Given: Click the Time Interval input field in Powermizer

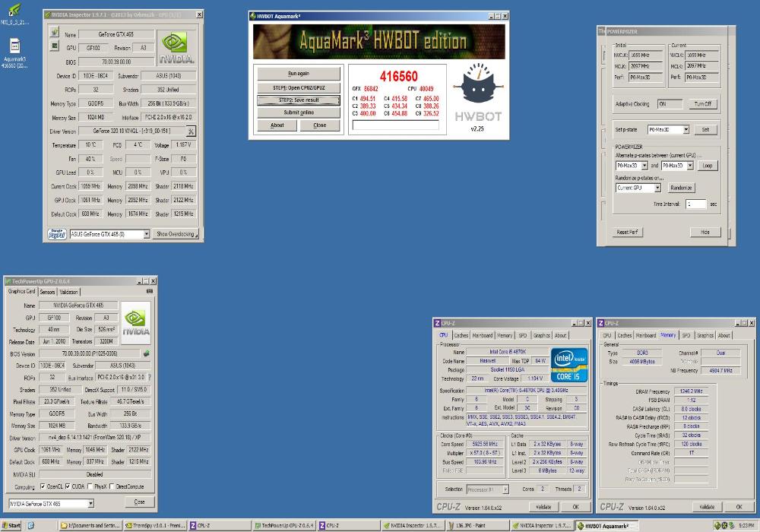Looking at the screenshot, I should 696,204.
